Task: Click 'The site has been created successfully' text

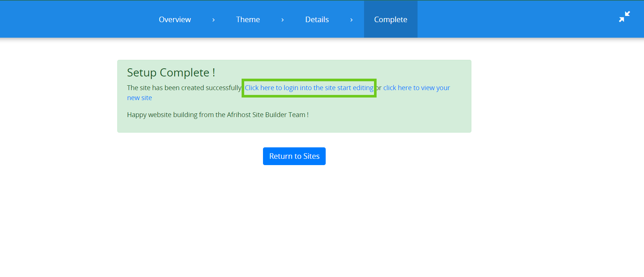Action: coord(184,88)
